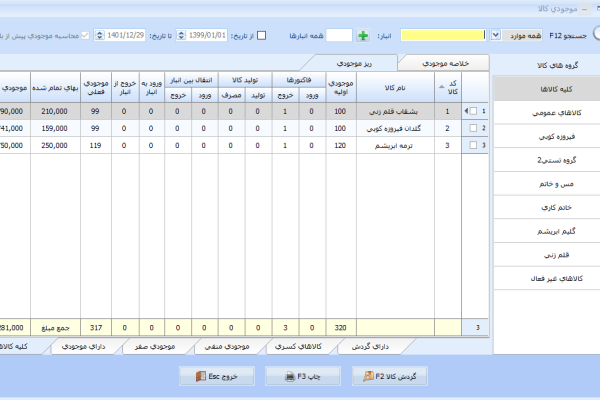Click the yellow search input field
Screen dimensions: 600x400
coord(443,36)
